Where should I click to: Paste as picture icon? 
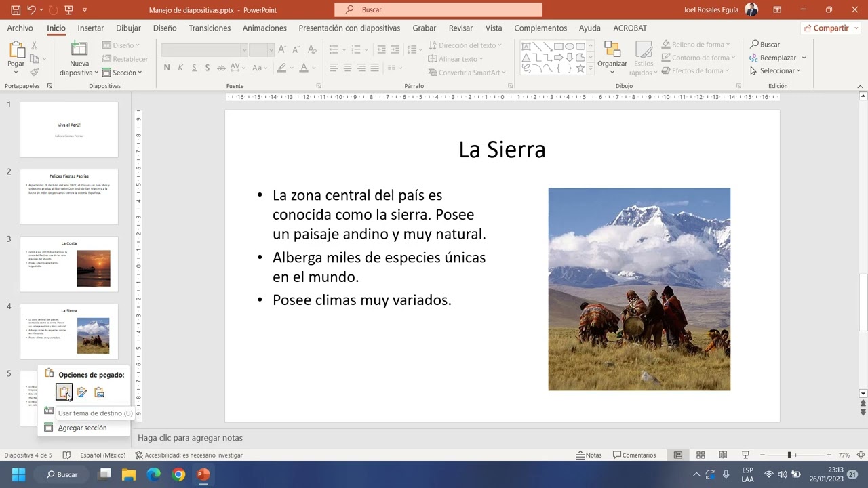[x=100, y=392]
